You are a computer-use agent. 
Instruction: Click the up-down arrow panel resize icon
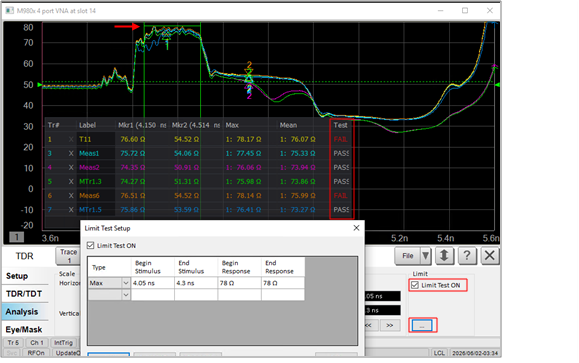[x=444, y=256]
